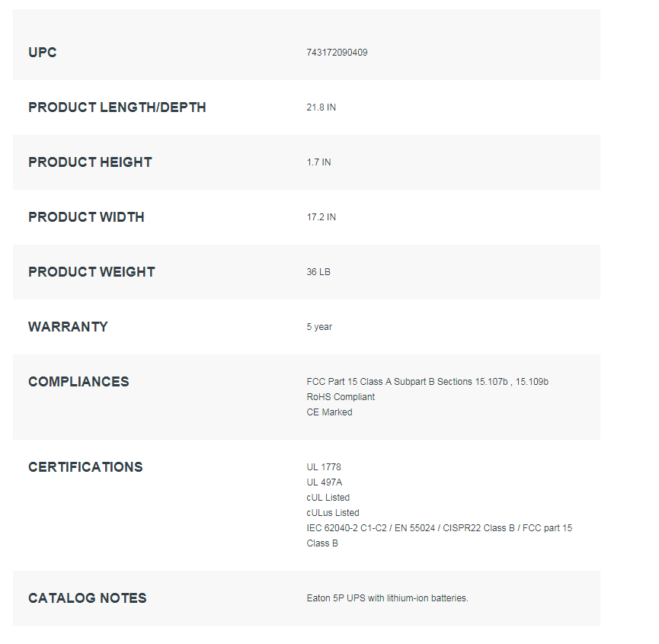Click the Product Width label
Image resolution: width=659 pixels, height=644 pixels.
pos(86,217)
